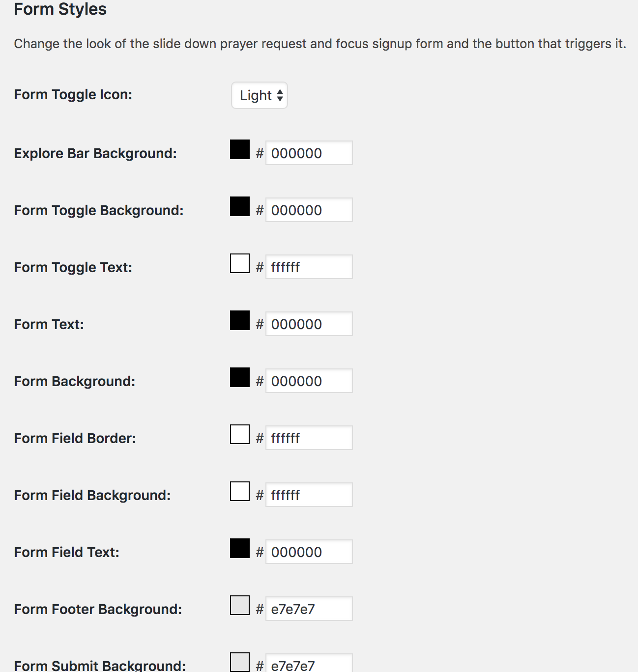638x672 pixels.
Task: Open the Form Toggle Icon dropdown
Action: tap(260, 95)
